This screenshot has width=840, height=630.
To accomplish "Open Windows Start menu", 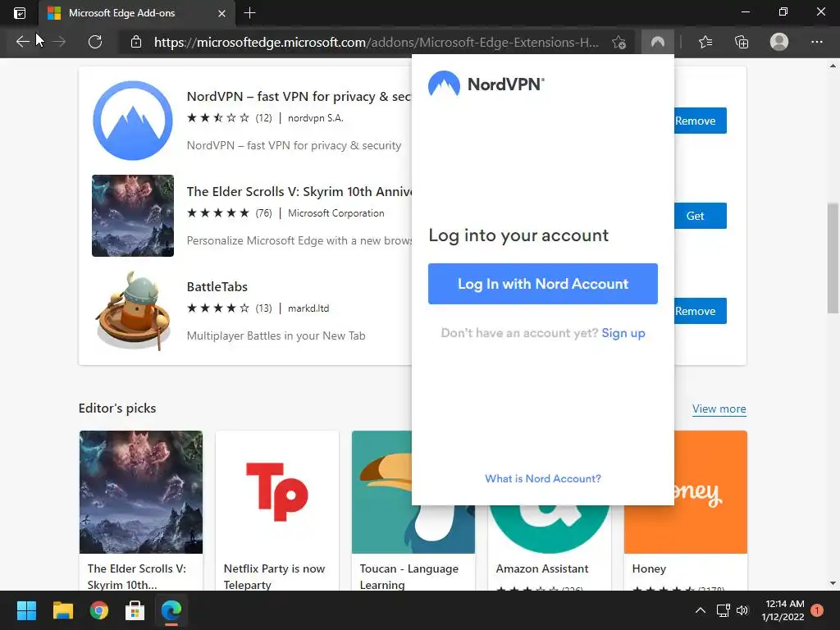I will pyautogui.click(x=26, y=610).
